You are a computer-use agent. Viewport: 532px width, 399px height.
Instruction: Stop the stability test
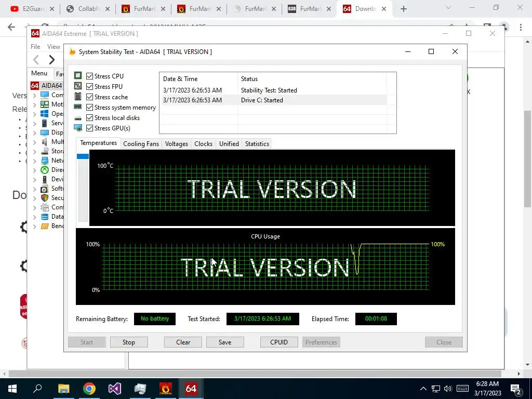point(129,342)
